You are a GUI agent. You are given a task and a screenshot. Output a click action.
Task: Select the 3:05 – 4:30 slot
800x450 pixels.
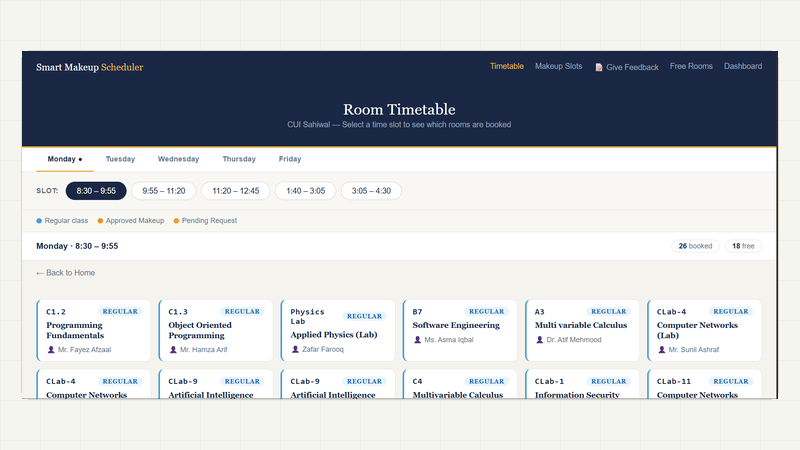click(x=371, y=191)
